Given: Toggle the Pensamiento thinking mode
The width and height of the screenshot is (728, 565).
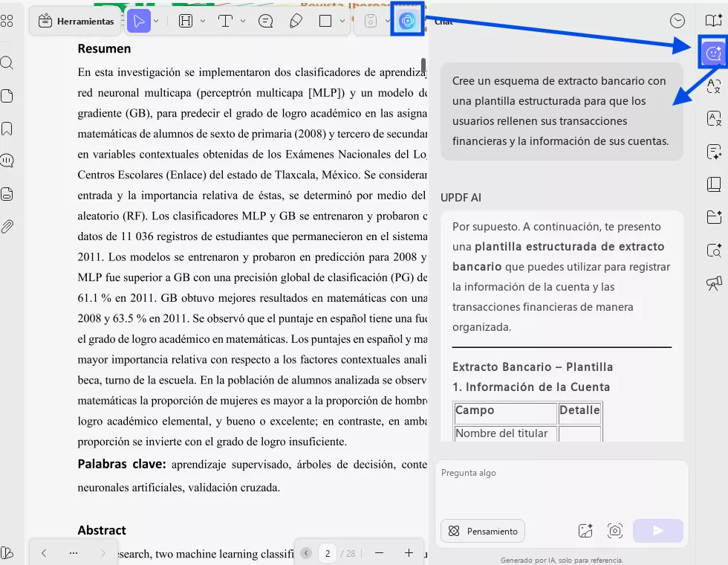Looking at the screenshot, I should (x=483, y=531).
